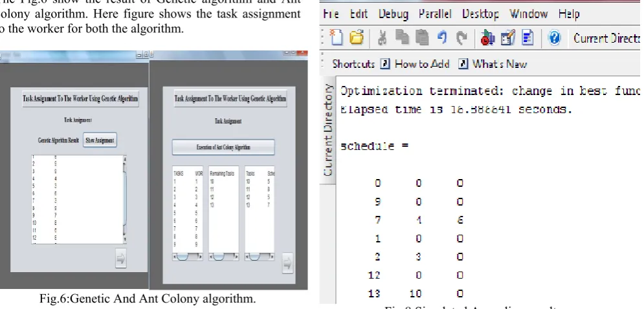Viewport: 644px width, 309px height.
Task: Open the Current Directory side tab
Action: pos(328,130)
